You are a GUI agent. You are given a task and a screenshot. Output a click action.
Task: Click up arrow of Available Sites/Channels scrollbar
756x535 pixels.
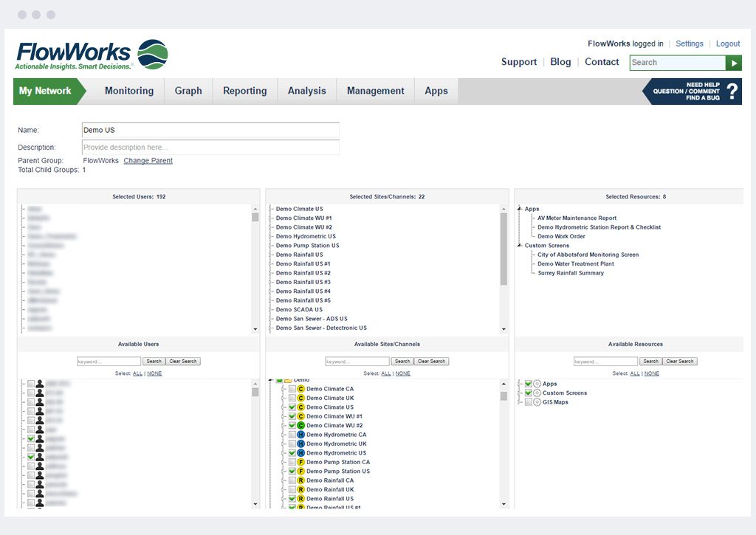point(504,384)
